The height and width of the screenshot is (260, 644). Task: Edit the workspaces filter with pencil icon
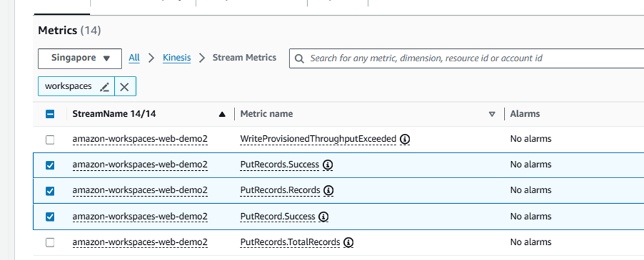click(105, 86)
